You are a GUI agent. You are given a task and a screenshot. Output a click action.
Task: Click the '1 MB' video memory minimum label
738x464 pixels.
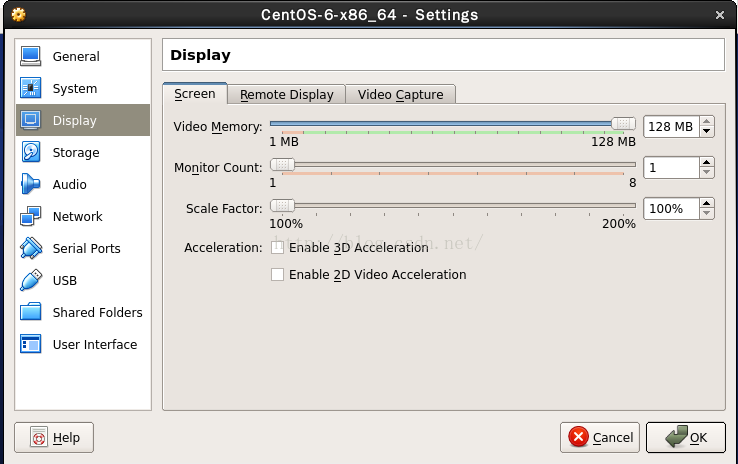[284, 142]
